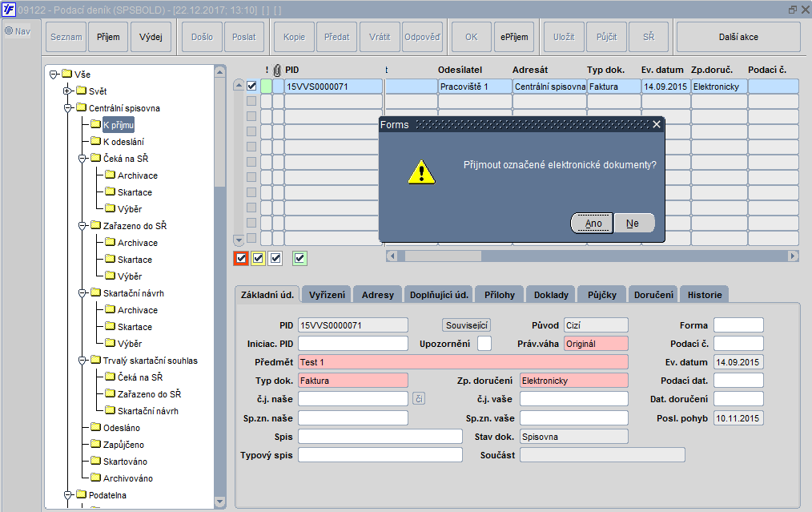Select Archivace under Čeká na SŘ

click(137, 175)
